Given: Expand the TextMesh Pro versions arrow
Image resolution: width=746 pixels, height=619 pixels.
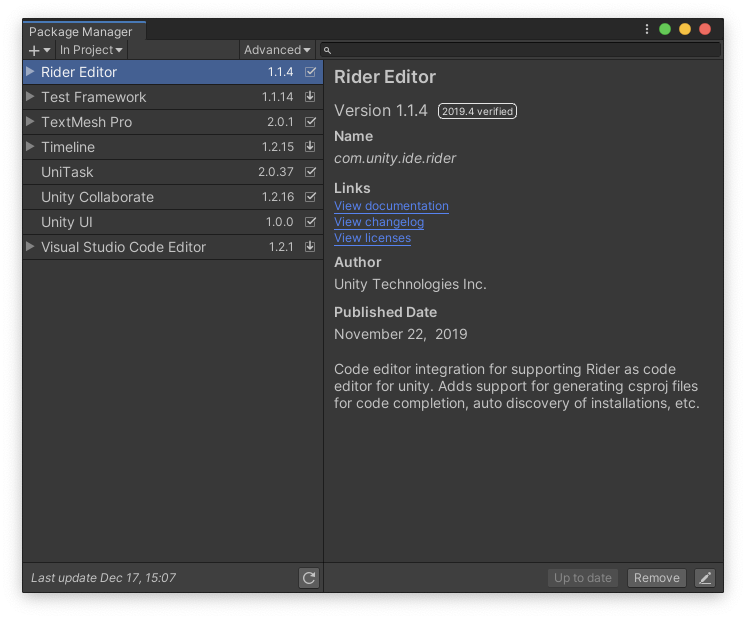Looking at the screenshot, I should pyautogui.click(x=30, y=121).
